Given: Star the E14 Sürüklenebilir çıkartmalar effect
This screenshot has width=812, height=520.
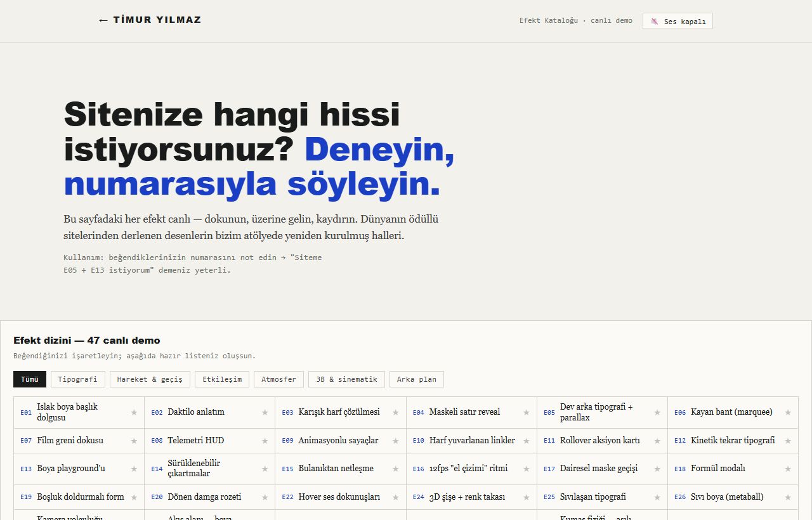Looking at the screenshot, I should tap(265, 469).
